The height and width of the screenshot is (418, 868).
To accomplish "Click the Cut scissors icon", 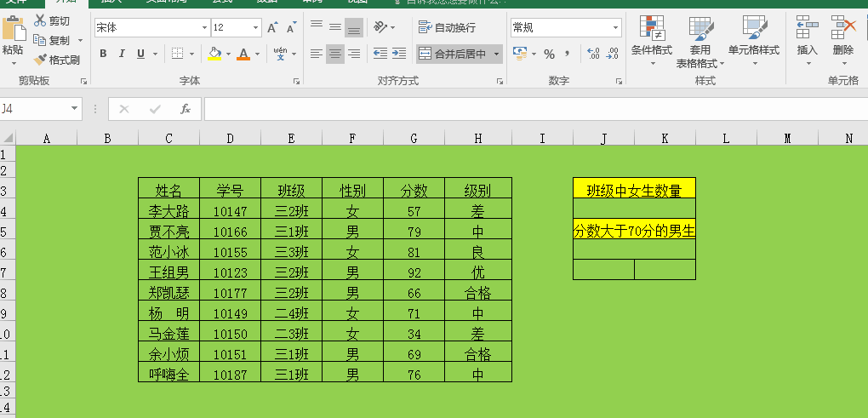I will click(40, 21).
